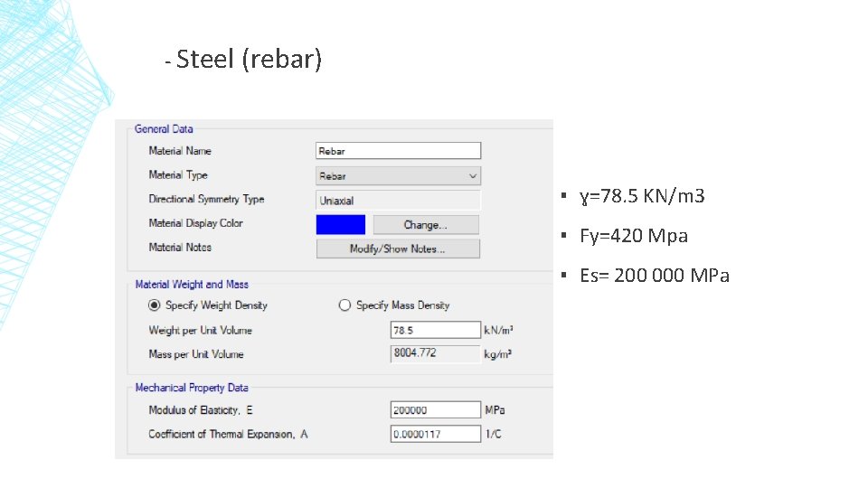
Task: Click the 'General Data' group label
Action: coord(164,129)
